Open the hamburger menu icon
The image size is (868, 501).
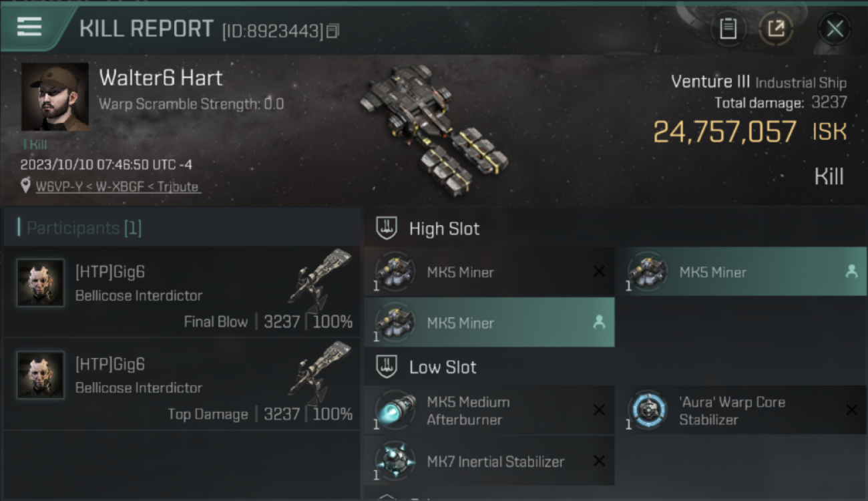pyautogui.click(x=29, y=27)
